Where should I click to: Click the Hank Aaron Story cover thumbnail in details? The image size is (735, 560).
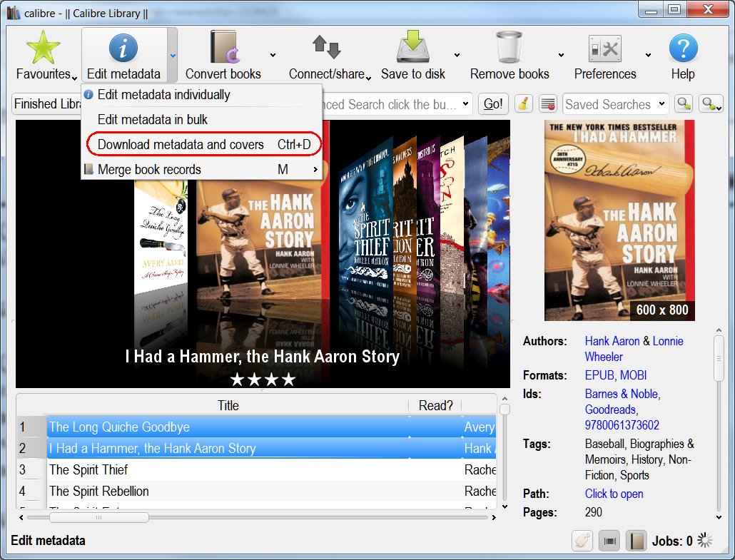pyautogui.click(x=619, y=220)
